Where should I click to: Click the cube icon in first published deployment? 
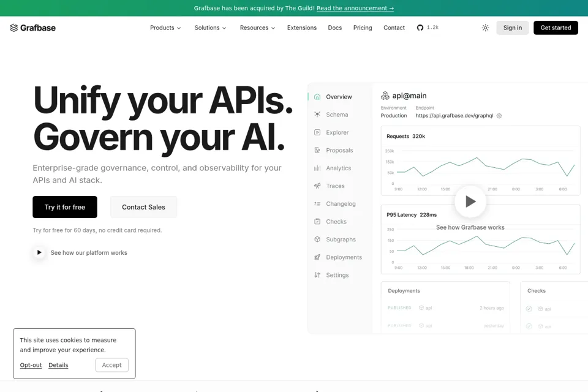tap(421, 307)
